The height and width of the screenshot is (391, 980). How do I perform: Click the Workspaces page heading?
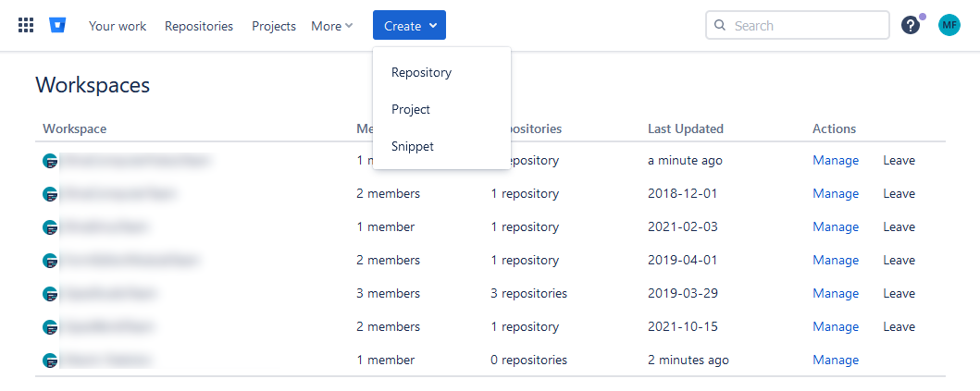[93, 84]
